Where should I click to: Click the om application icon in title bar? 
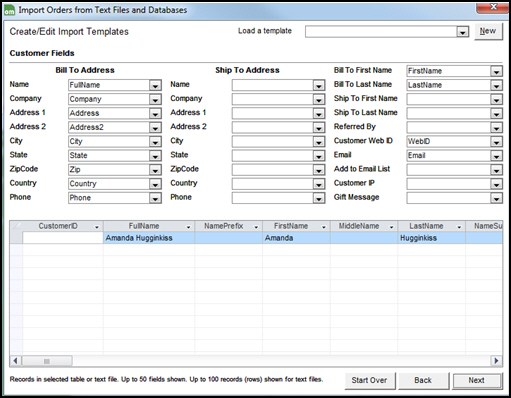click(9, 11)
